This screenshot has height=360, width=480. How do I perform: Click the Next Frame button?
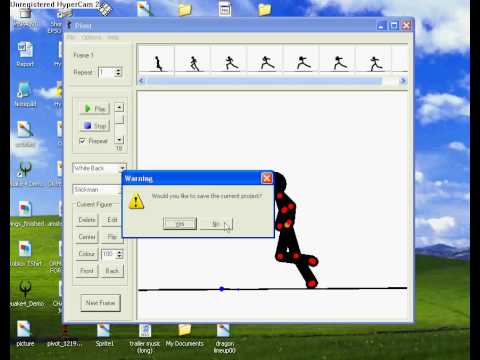pyautogui.click(x=100, y=303)
